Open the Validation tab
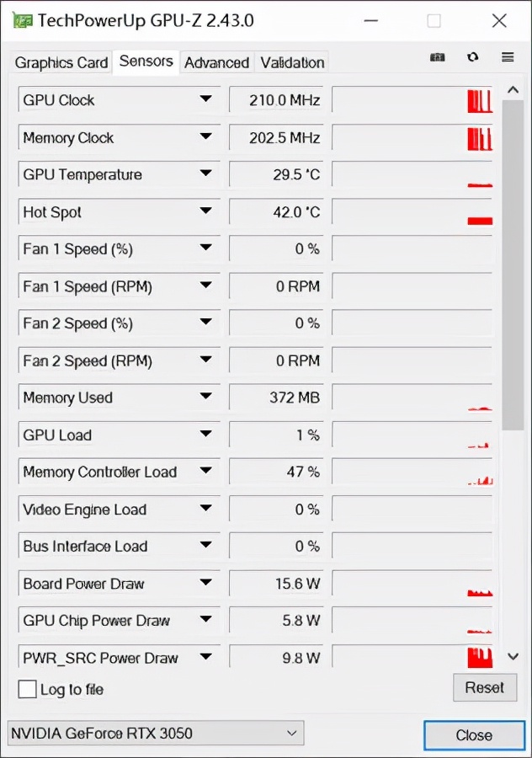Image resolution: width=532 pixels, height=758 pixels. 292,62
